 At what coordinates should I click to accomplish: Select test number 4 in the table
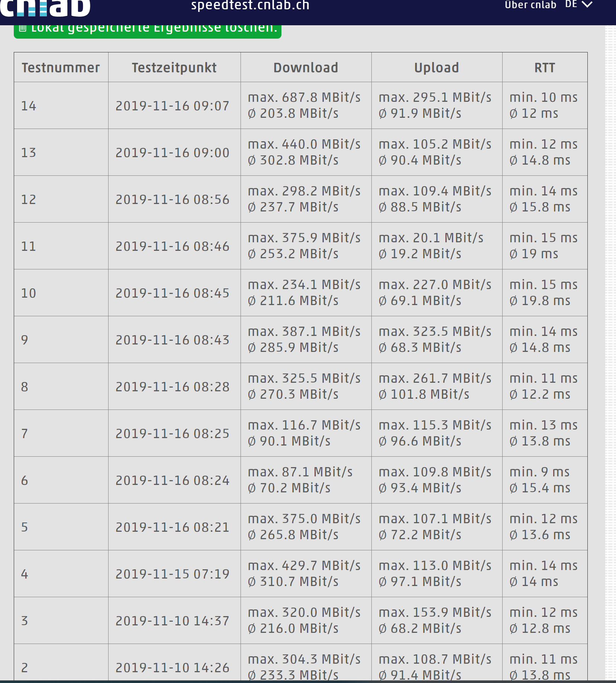25,574
